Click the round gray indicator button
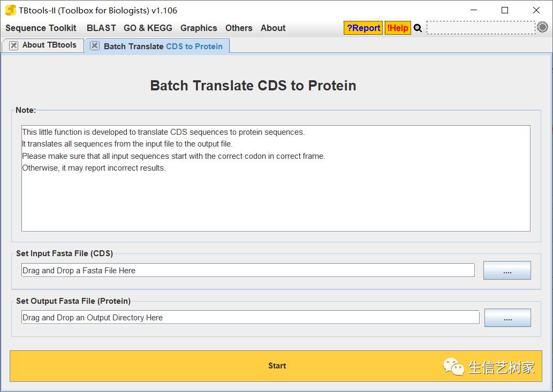Screen dimensions: 553x392 click(x=542, y=27)
